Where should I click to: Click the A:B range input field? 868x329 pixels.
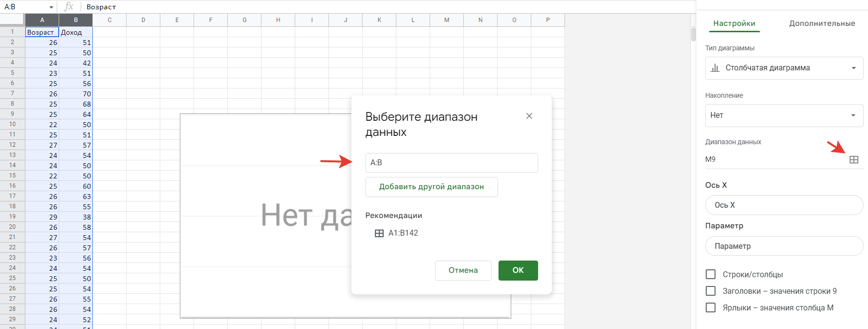click(x=451, y=163)
